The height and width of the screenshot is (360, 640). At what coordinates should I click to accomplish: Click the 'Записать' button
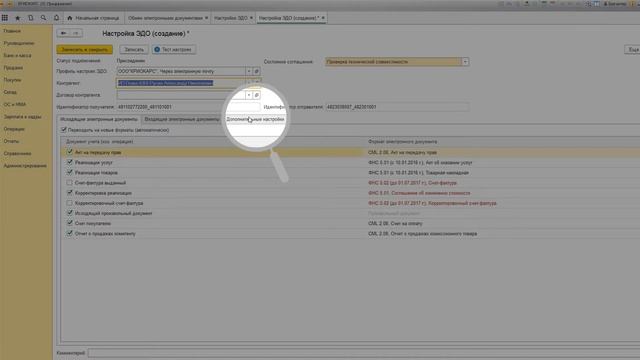(x=134, y=49)
